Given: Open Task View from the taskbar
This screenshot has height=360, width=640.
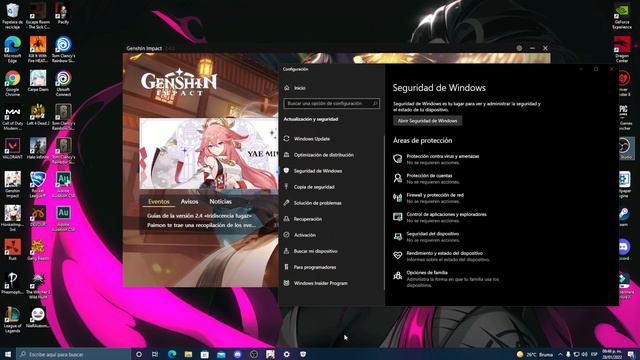Looking at the screenshot, I should [x=155, y=354].
